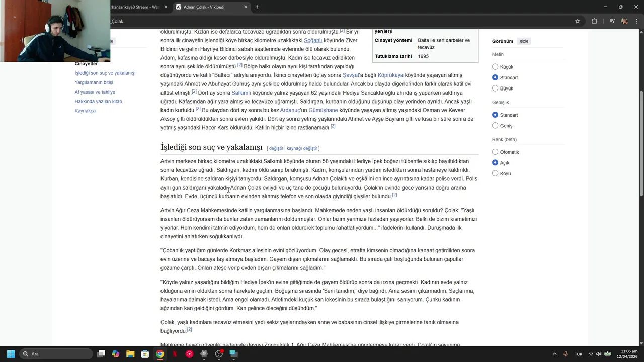Screen dimensions: 644x362
Task: Bookmark this page with the star icon
Action: [x=578, y=21]
